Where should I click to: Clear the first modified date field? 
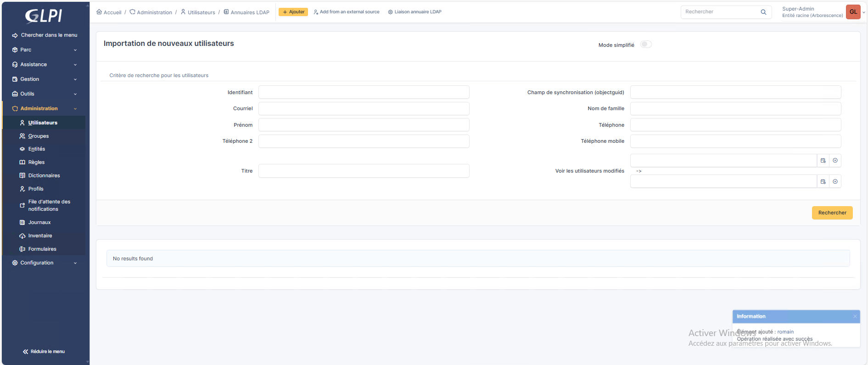[x=835, y=161]
